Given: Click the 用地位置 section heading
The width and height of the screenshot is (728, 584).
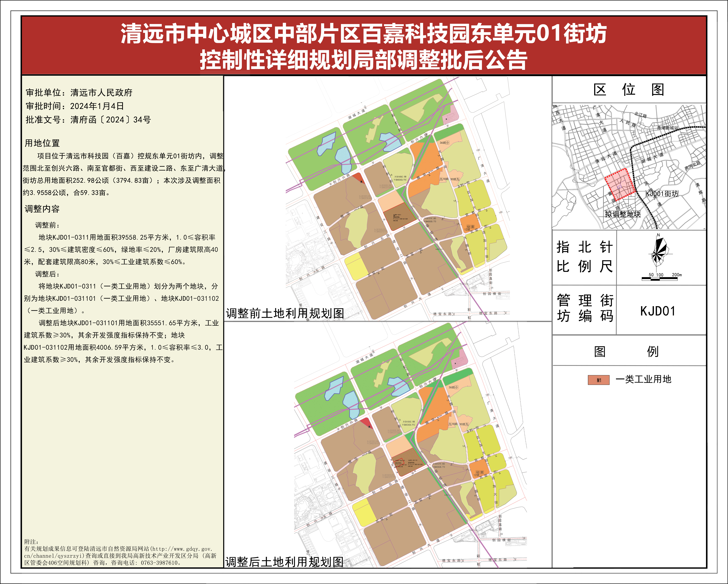Looking at the screenshot, I should click(42, 143).
